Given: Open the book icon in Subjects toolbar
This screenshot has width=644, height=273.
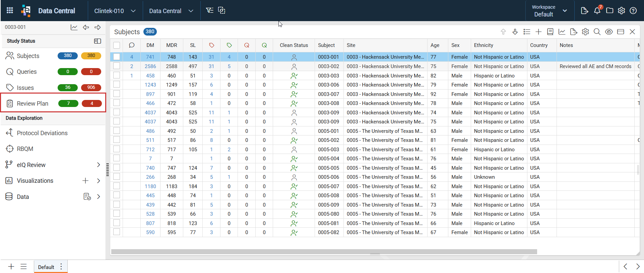Looking at the screenshot, I should pyautogui.click(x=550, y=32).
